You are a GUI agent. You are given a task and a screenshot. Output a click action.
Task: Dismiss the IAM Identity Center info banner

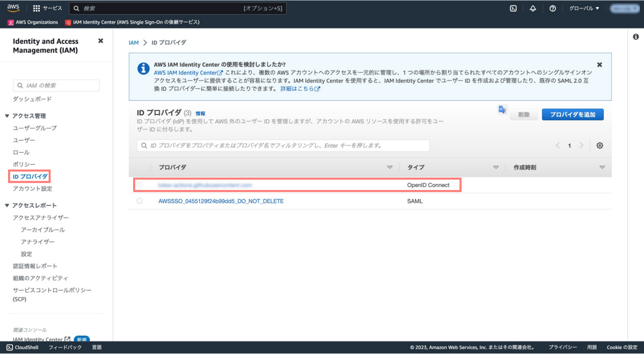click(599, 64)
